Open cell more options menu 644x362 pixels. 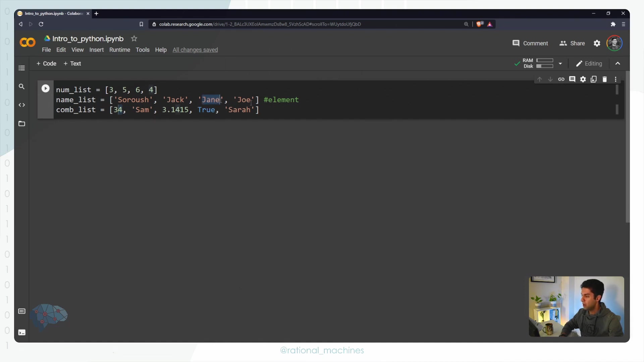pyautogui.click(x=615, y=79)
